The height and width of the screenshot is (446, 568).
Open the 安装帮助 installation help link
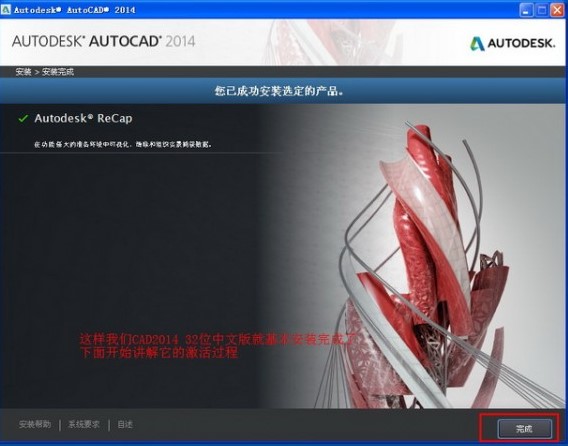click(x=35, y=424)
